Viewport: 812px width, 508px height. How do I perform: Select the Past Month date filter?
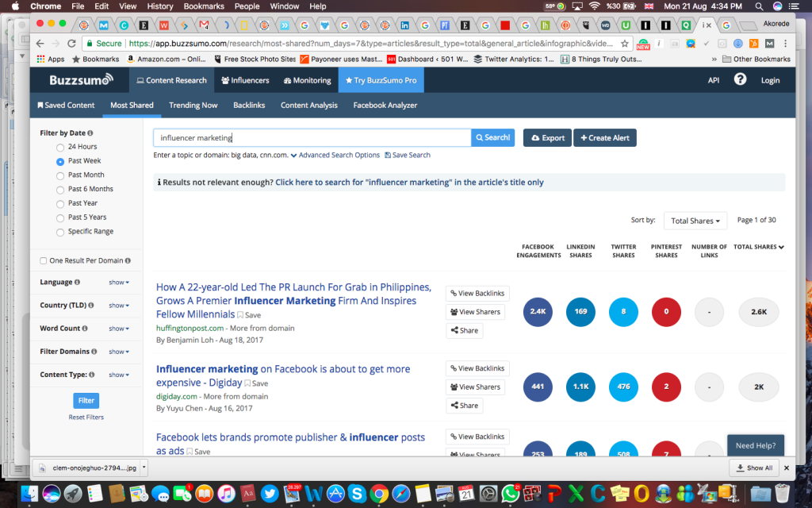[x=60, y=175]
